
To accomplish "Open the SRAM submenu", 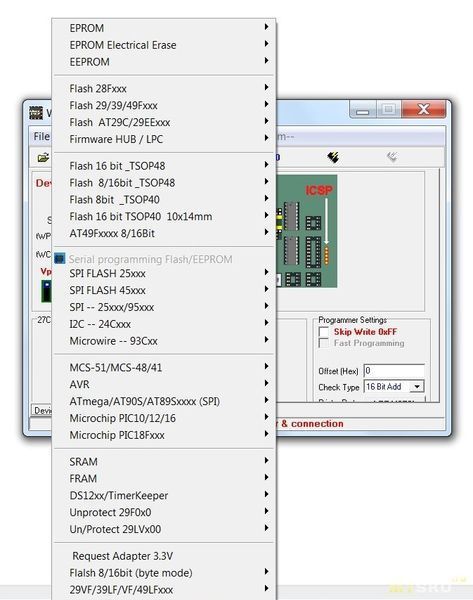I will pyautogui.click(x=164, y=461).
